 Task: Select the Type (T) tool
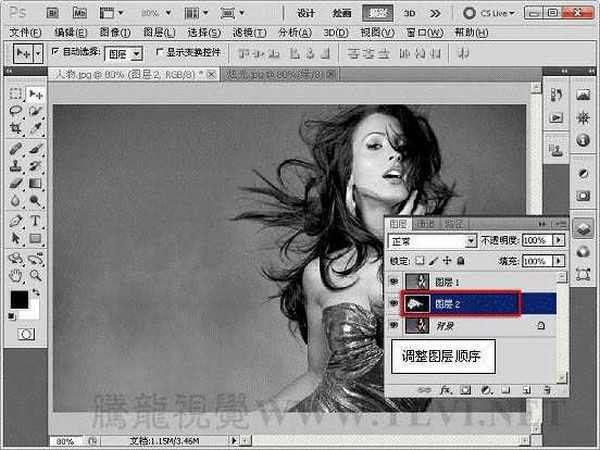tap(34, 220)
